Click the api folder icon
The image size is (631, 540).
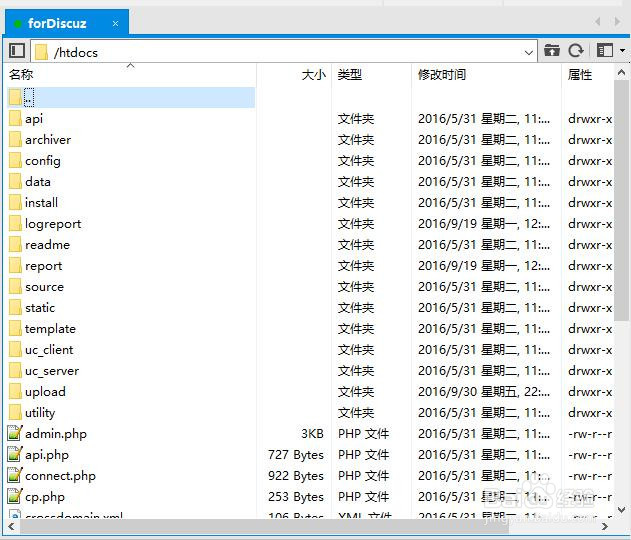pyautogui.click(x=15, y=119)
